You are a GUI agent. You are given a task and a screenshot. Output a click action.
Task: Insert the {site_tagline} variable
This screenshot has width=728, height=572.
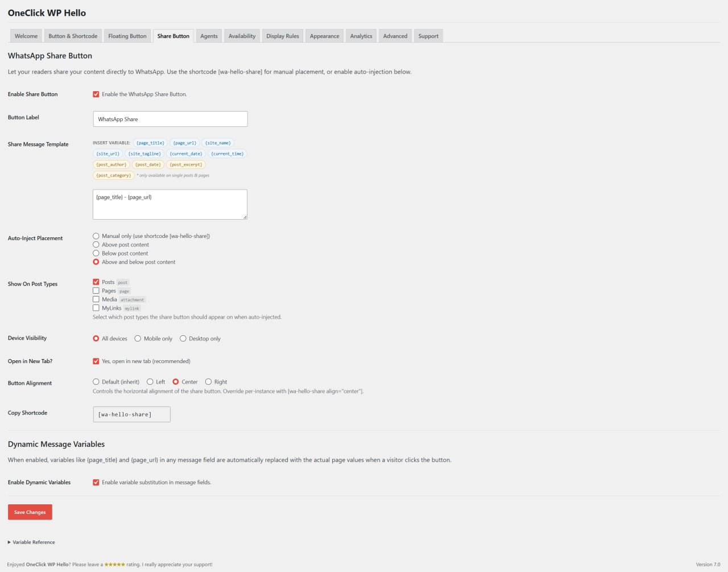pos(144,154)
